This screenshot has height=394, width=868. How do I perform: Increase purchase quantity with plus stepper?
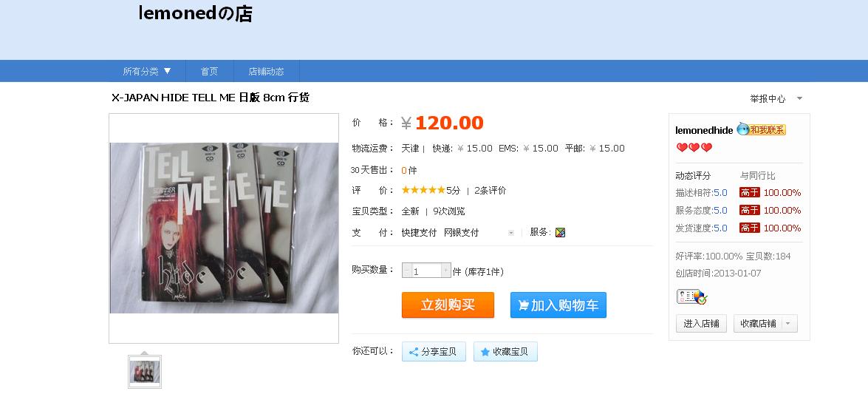tap(446, 271)
